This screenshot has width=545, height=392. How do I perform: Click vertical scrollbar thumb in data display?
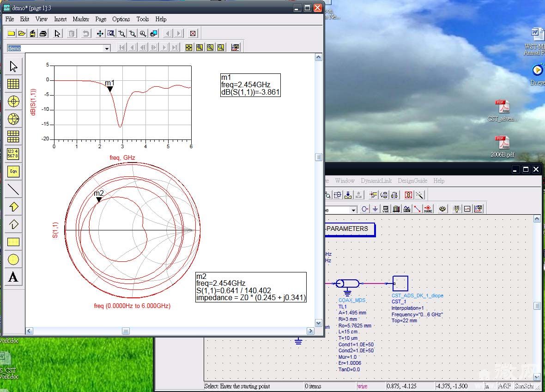(318, 157)
